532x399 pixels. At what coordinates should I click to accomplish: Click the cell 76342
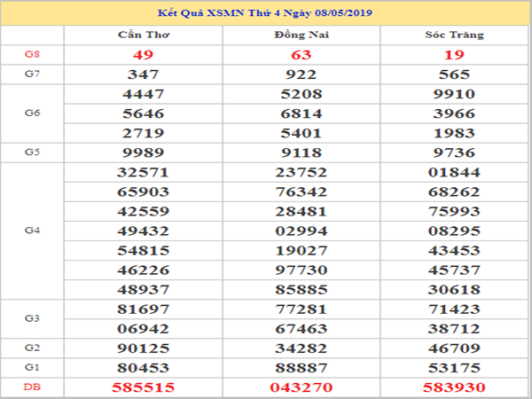pos(301,192)
